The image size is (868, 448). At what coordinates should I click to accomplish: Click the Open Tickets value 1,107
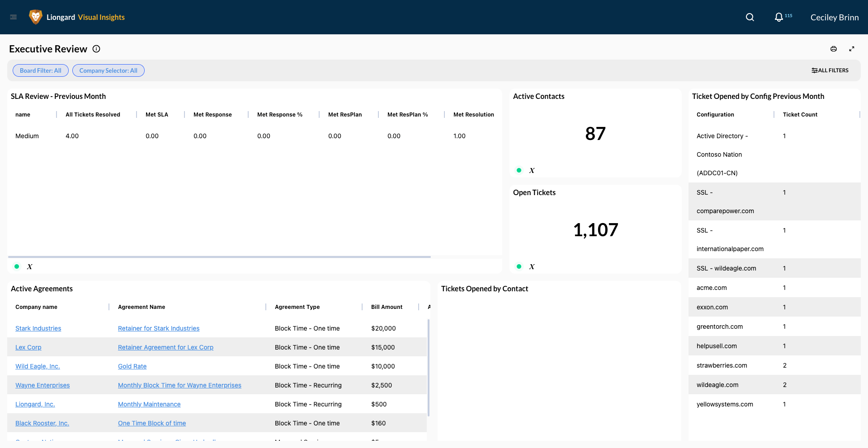point(595,230)
